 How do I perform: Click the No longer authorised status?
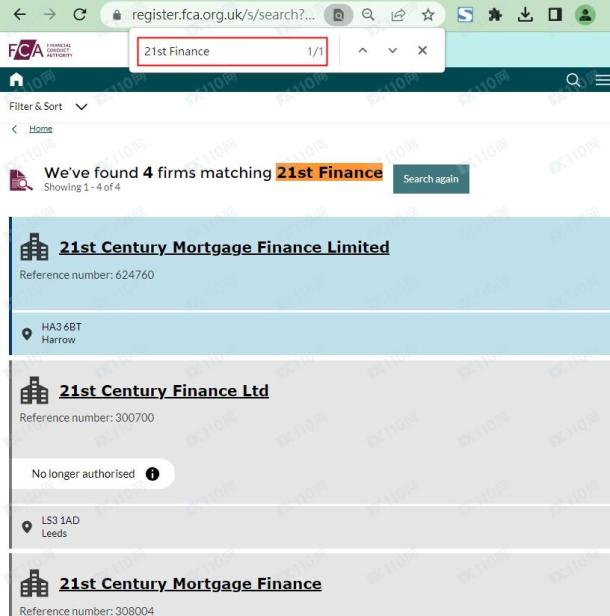pos(83,474)
